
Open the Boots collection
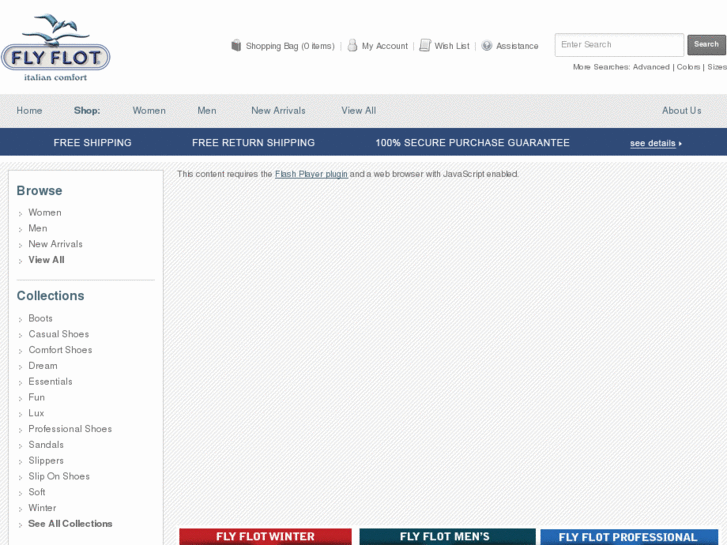pos(40,318)
